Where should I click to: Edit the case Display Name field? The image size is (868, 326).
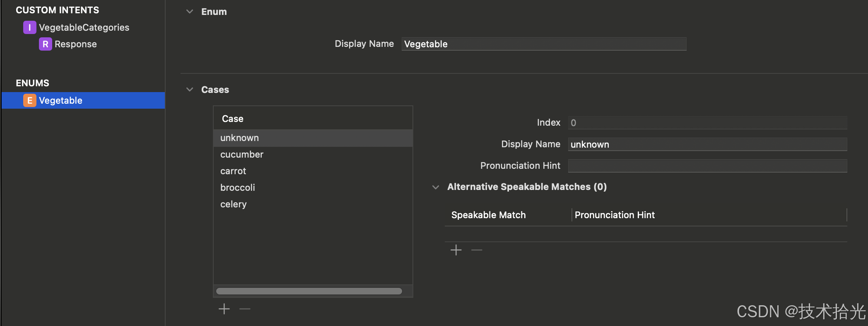[x=707, y=144]
